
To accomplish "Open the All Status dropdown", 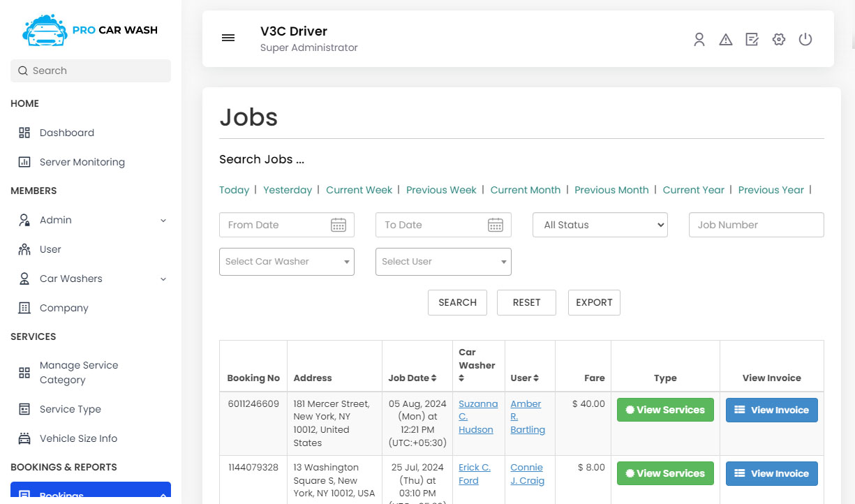I will click(x=600, y=225).
